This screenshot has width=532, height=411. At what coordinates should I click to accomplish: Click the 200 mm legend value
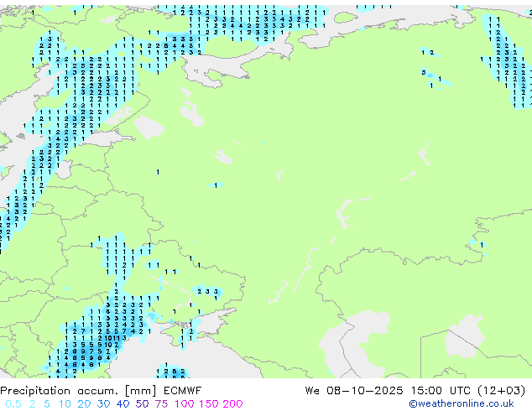click(232, 404)
